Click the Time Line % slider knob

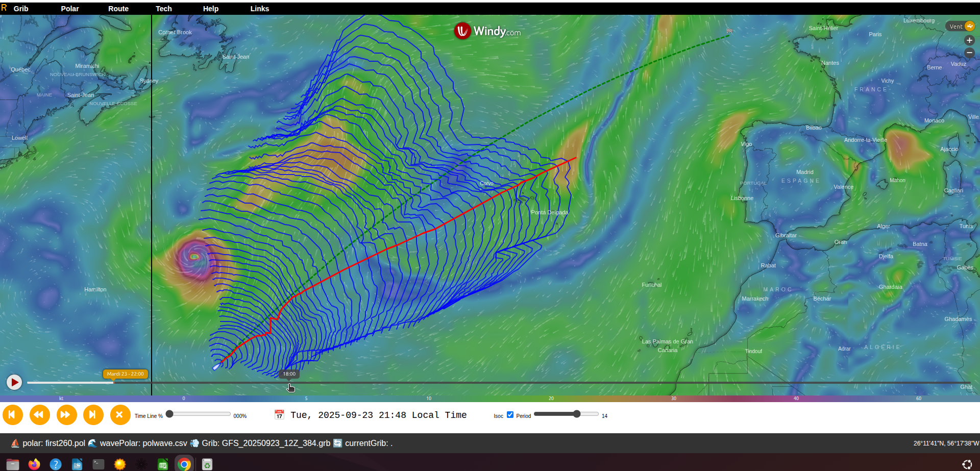point(169,414)
